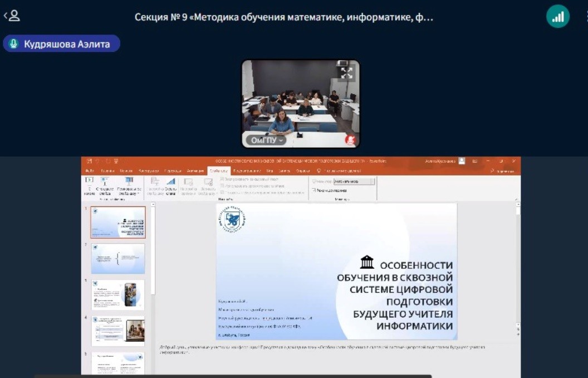The height and width of the screenshot is (378, 588).
Task: Click the connection quality signal icon
Action: (557, 17)
